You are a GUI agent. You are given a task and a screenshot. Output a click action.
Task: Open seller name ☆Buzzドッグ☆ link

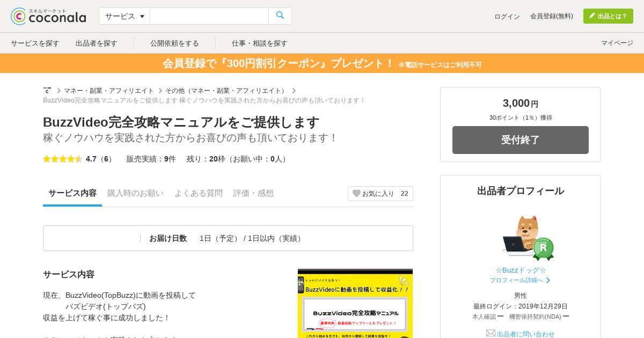click(521, 270)
